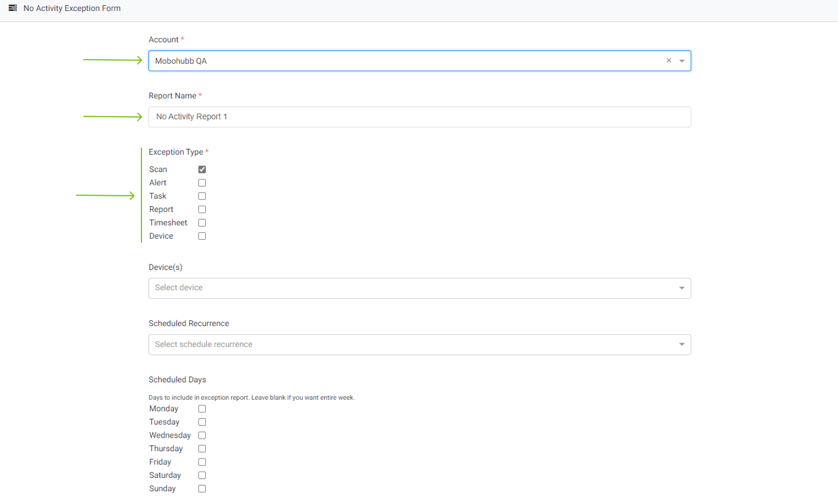Screen dimensions: 838x504
Task: Include Sunday in scheduled days
Action: (x=202, y=489)
